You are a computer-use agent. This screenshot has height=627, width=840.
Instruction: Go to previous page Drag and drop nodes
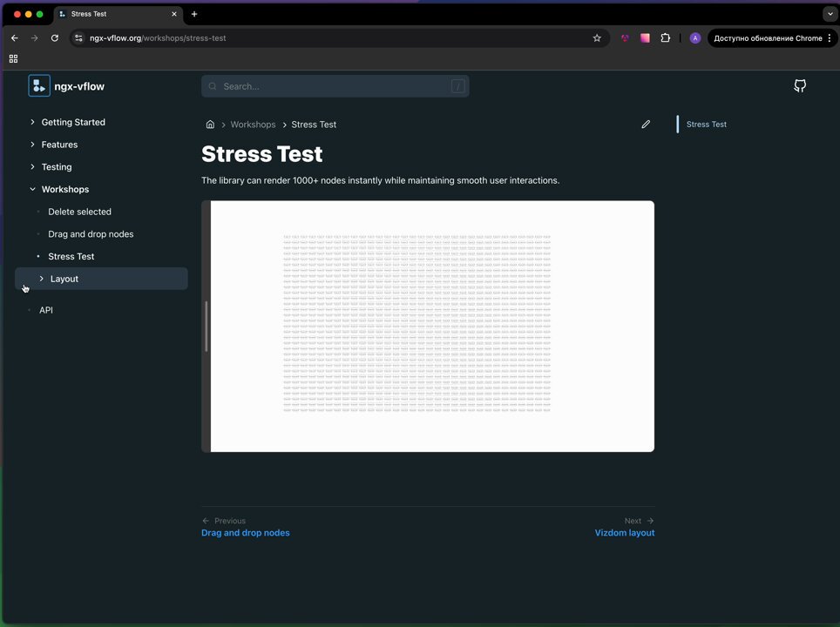pos(246,533)
